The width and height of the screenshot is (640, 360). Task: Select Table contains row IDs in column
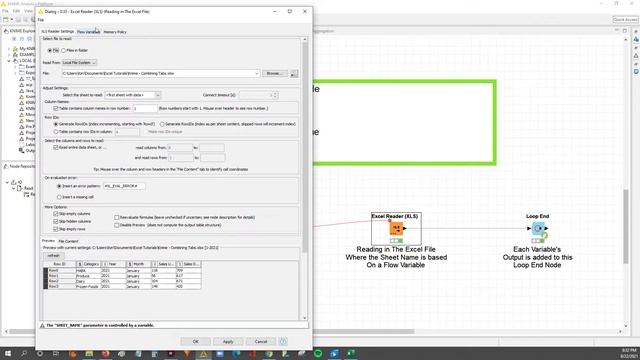56,131
